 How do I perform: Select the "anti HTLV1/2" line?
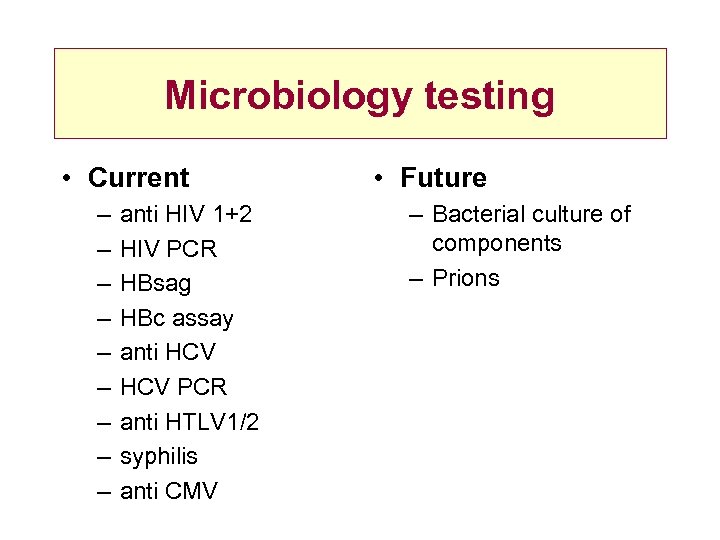tap(189, 422)
